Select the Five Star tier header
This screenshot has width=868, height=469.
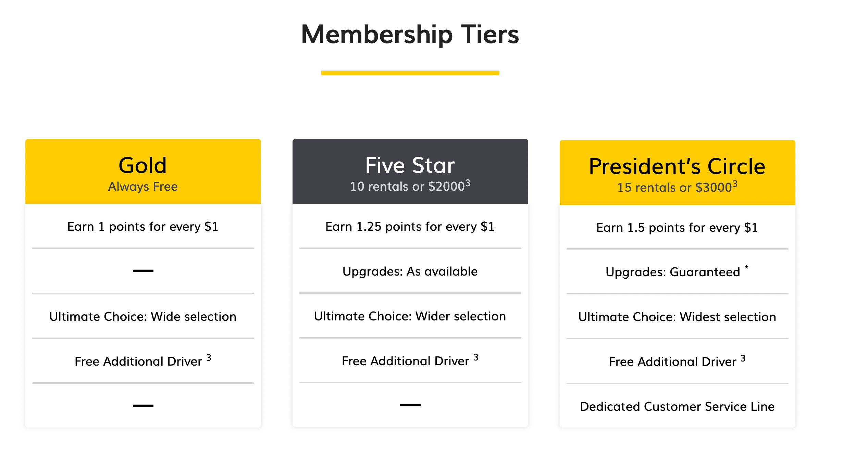coord(410,166)
